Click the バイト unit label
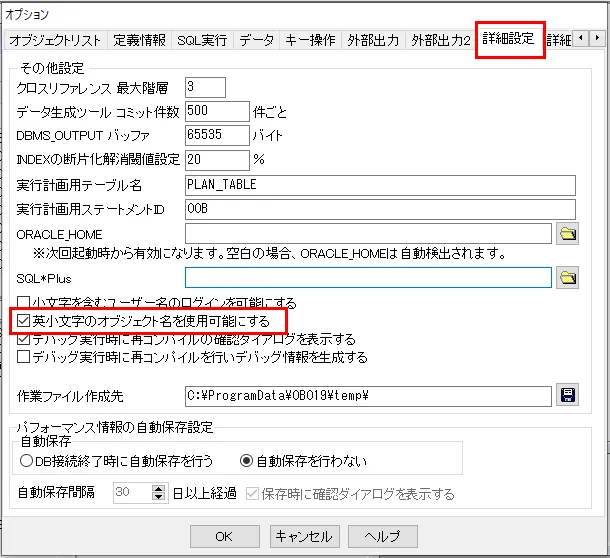The image size is (610, 558). [x=267, y=135]
